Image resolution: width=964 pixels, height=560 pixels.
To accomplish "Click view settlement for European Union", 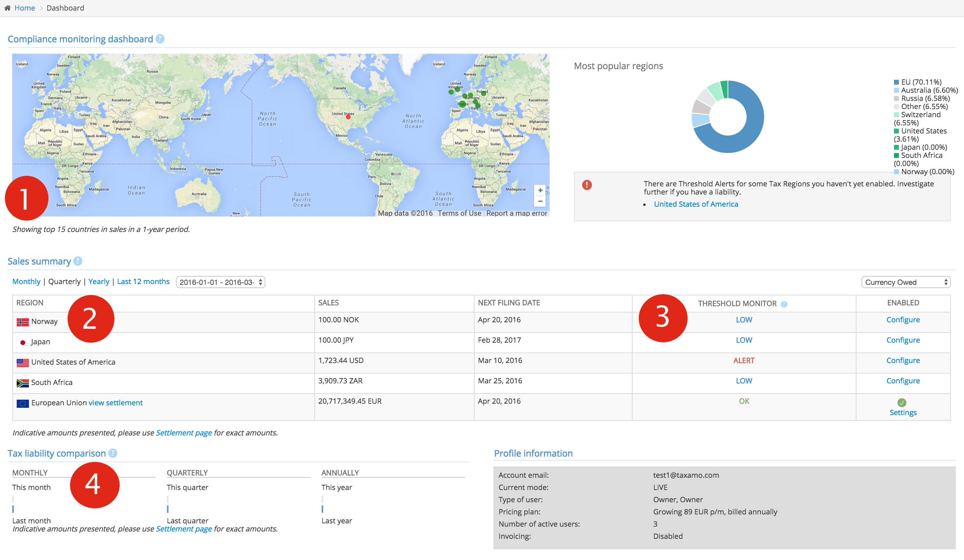I will tap(116, 403).
